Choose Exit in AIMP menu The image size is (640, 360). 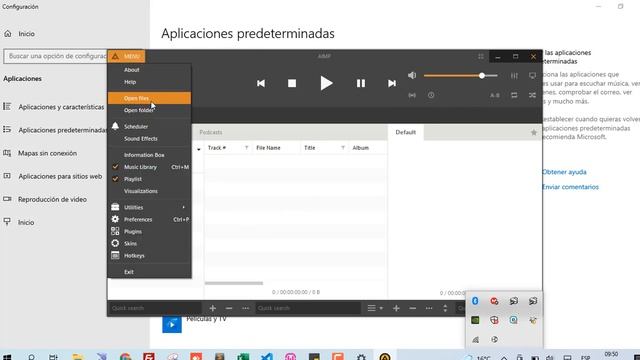(129, 272)
